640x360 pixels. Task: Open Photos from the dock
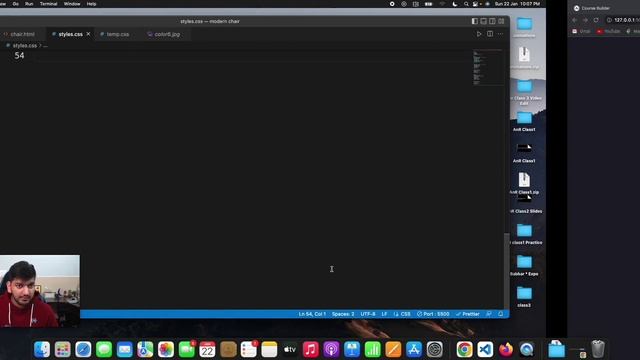(166, 349)
